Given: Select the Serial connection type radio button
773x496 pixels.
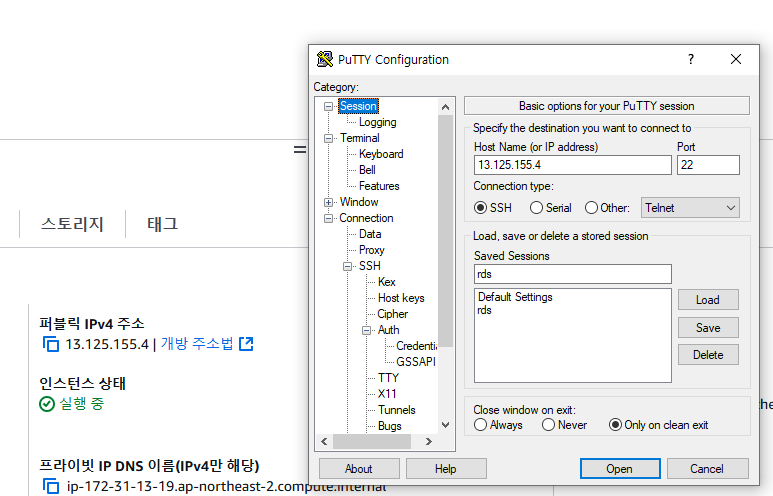Looking at the screenshot, I should (x=536, y=208).
